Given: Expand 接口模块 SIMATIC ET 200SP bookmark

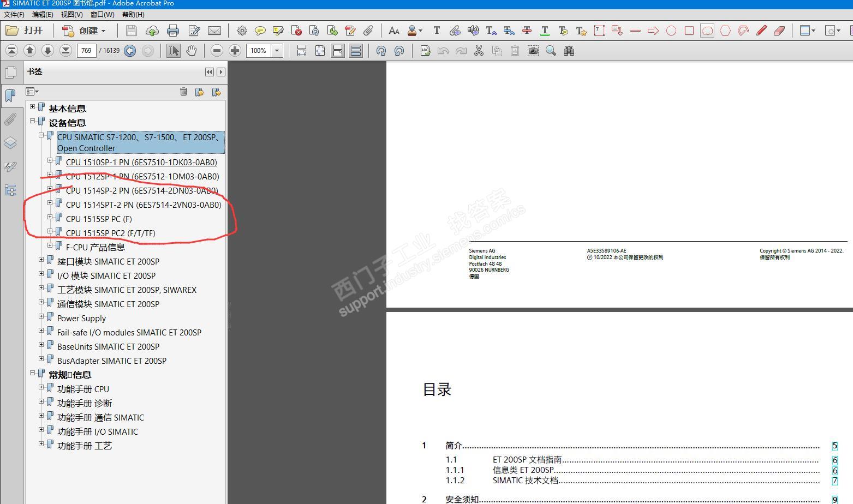Looking at the screenshot, I should 41,260.
